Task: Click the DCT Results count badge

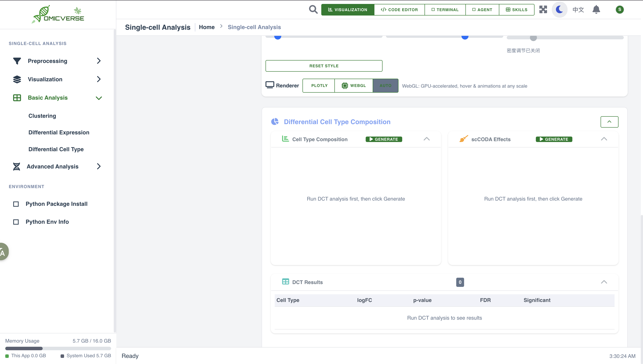Action: (460, 282)
